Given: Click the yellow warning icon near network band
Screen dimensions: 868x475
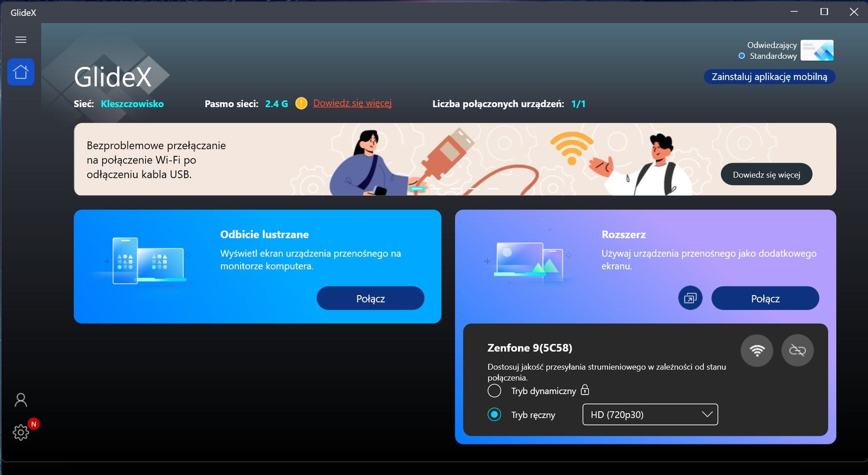Looking at the screenshot, I should click(301, 103).
